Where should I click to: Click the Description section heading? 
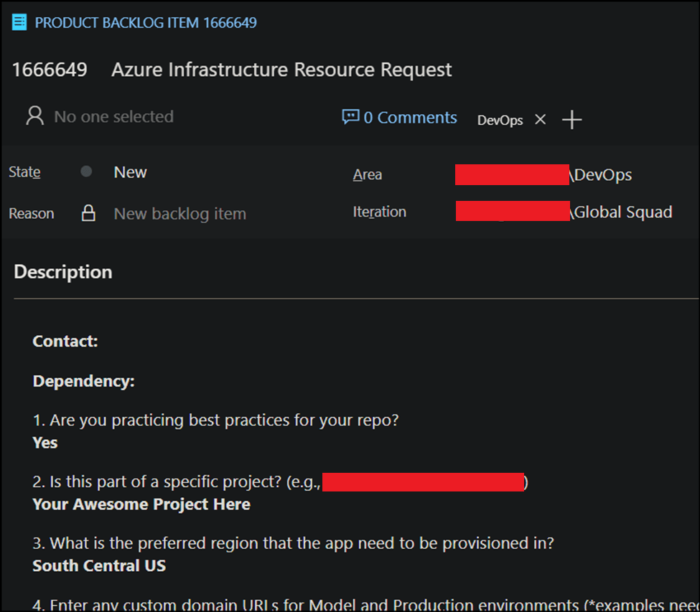click(63, 272)
